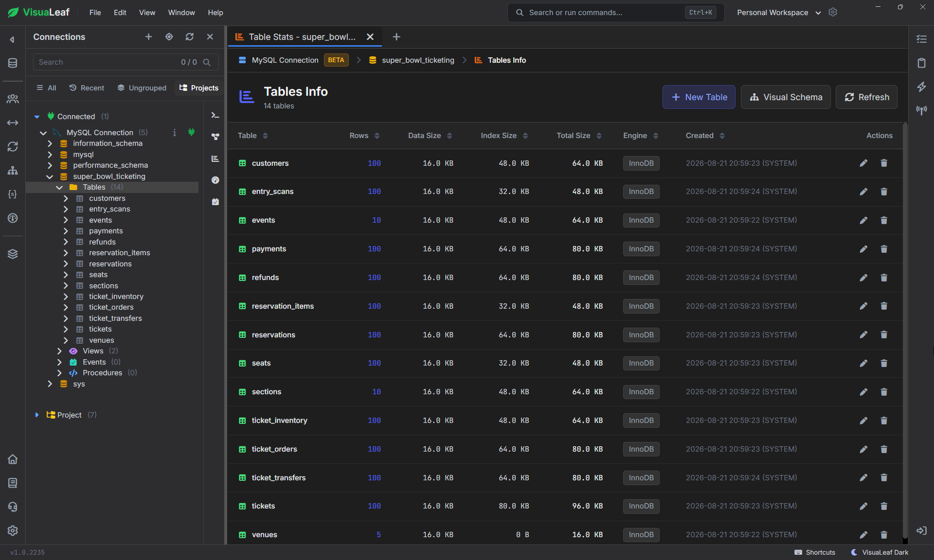
Task: Click the locate target icon in Connections header
Action: (x=169, y=37)
